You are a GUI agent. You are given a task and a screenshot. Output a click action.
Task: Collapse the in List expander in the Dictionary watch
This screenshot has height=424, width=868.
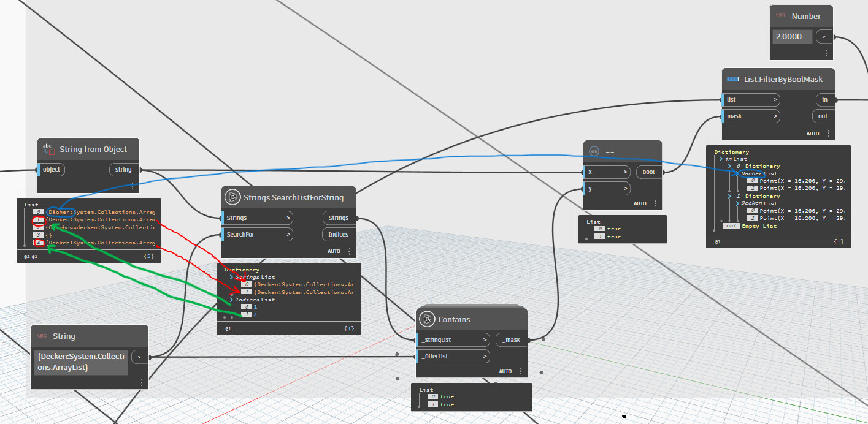720,158
